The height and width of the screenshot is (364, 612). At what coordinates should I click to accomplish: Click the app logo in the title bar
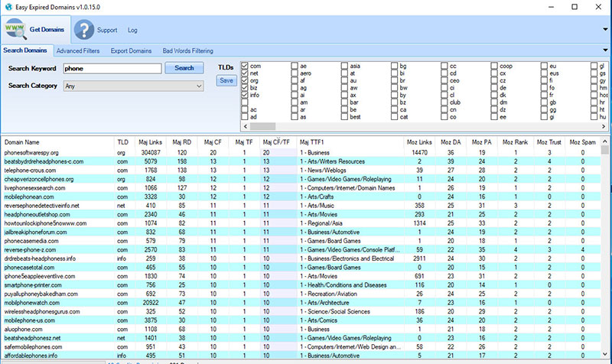pos(8,6)
